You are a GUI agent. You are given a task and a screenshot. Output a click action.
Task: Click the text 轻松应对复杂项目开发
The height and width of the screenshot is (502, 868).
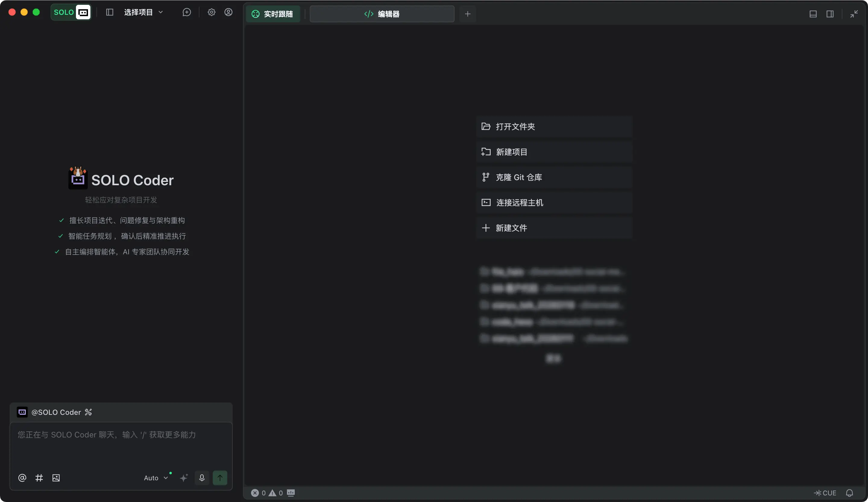click(x=121, y=200)
